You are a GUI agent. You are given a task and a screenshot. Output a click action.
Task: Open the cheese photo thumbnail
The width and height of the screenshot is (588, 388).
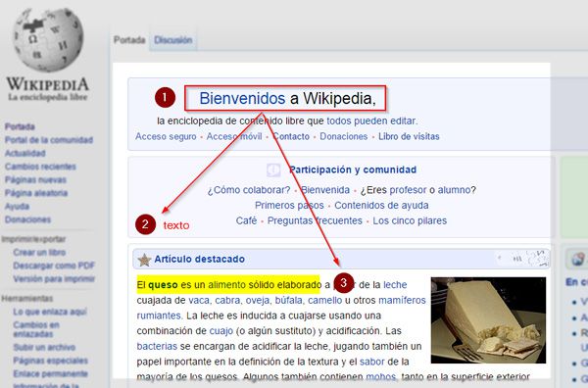tap(488, 320)
